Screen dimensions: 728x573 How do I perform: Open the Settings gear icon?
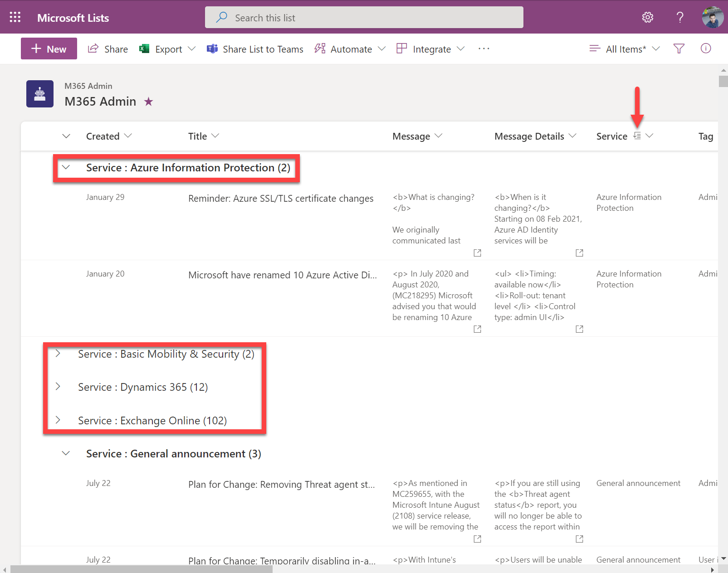click(647, 17)
